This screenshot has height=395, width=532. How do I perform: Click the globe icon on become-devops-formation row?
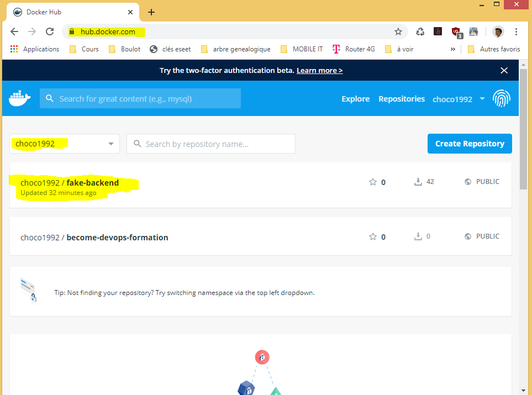(x=468, y=236)
